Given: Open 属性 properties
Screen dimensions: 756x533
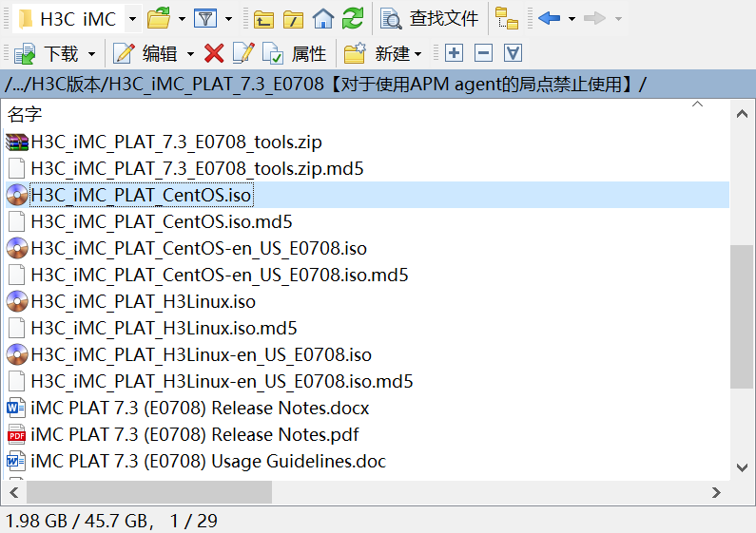Looking at the screenshot, I should tap(295, 53).
